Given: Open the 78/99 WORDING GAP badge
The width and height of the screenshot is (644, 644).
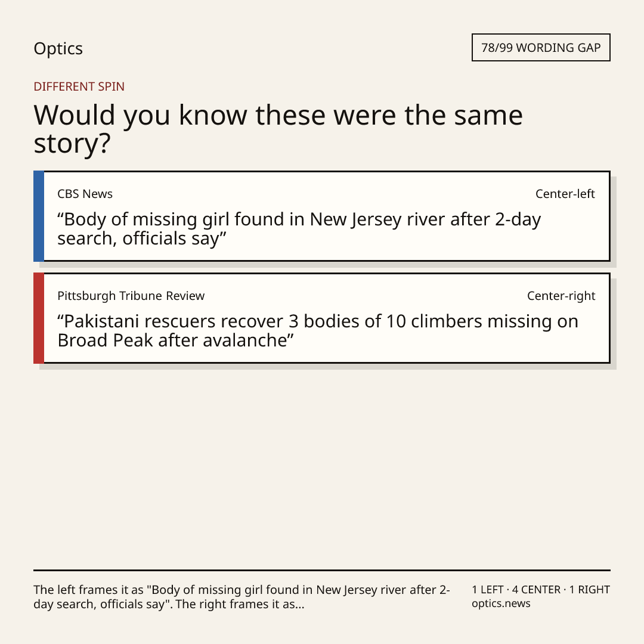Looking at the screenshot, I should [x=541, y=48].
